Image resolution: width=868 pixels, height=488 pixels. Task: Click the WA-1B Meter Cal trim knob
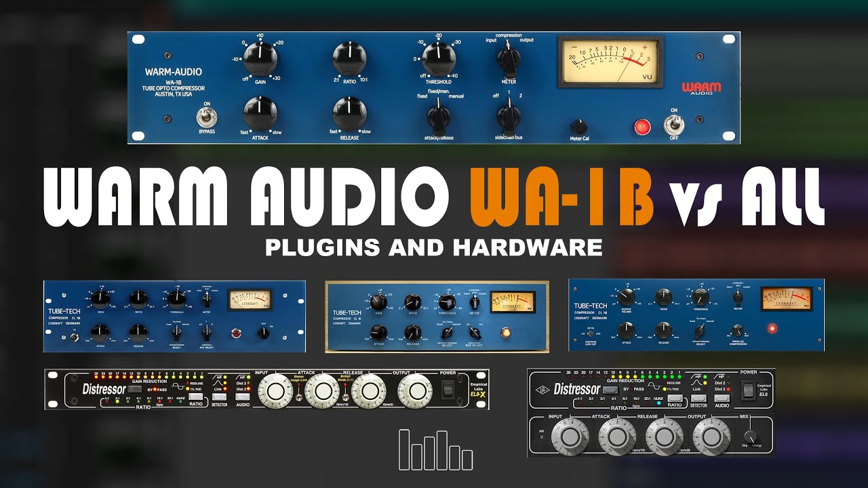point(578,127)
